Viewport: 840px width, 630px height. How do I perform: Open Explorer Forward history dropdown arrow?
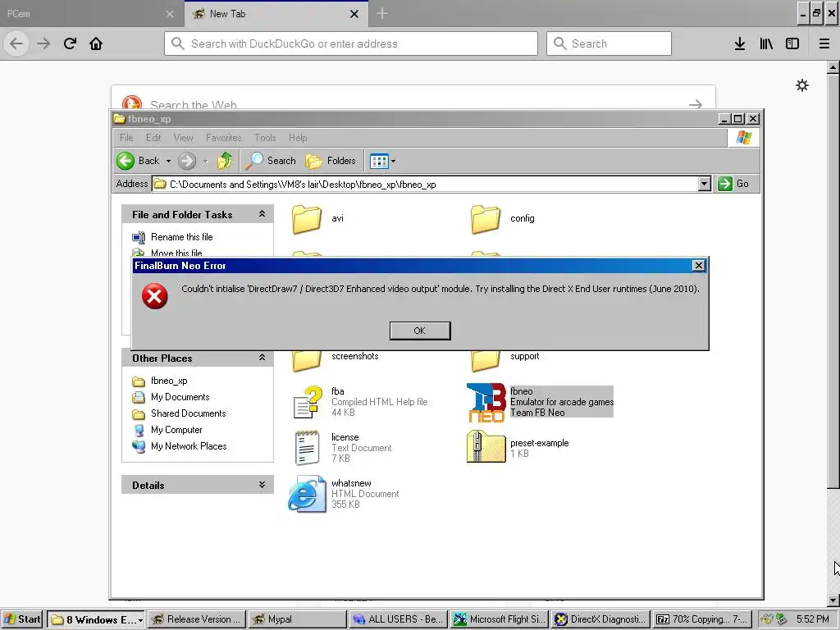[x=205, y=161]
